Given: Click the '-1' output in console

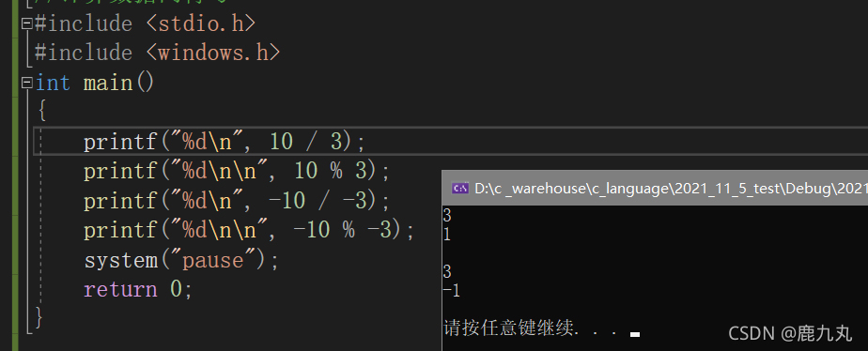Looking at the screenshot, I should (x=451, y=290).
